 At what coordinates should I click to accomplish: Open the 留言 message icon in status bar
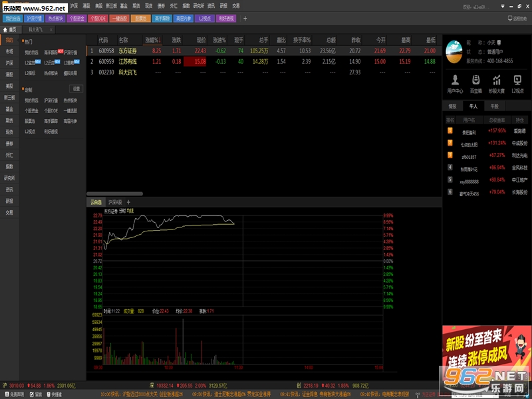(31, 394)
